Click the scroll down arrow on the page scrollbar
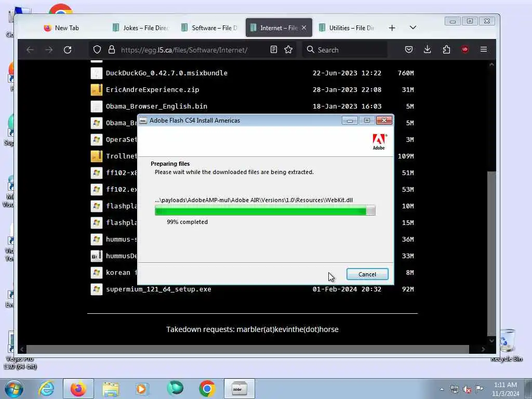This screenshot has width=532, height=399. pyautogui.click(x=491, y=340)
